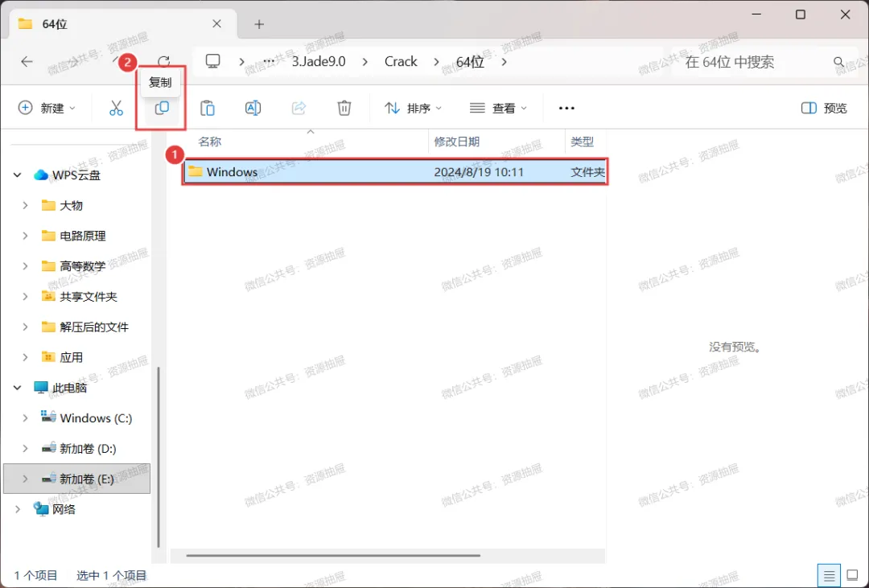Click the Copy (复制) toolbar icon
This screenshot has height=588, width=869.
pyautogui.click(x=161, y=108)
